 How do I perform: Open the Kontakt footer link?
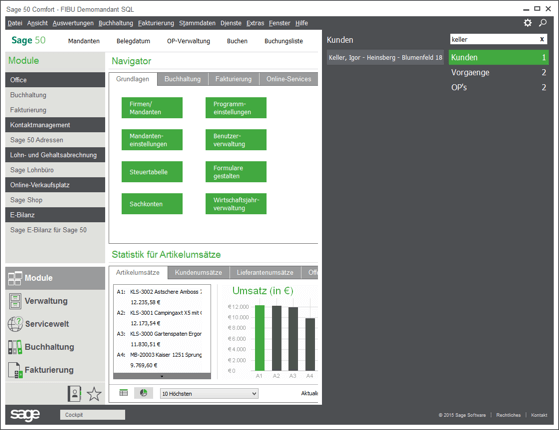[539, 415]
